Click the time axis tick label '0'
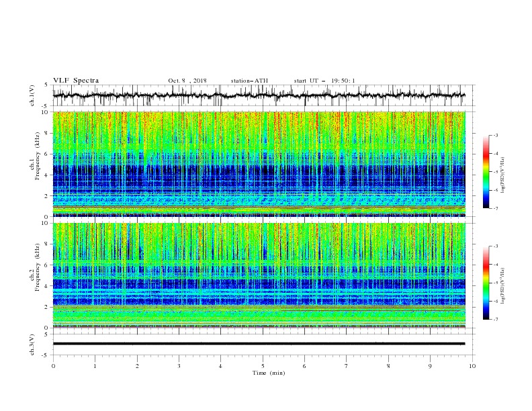The width and height of the screenshot is (532, 411). (x=53, y=366)
